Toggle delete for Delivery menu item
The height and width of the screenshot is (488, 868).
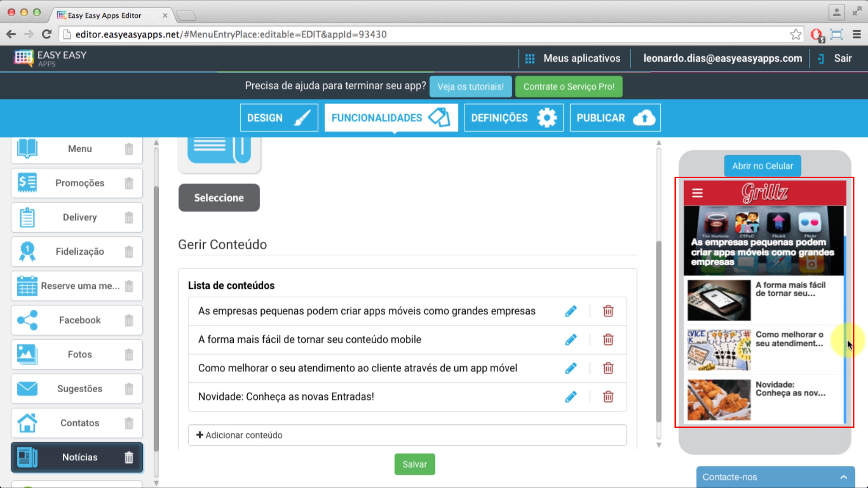(x=129, y=217)
